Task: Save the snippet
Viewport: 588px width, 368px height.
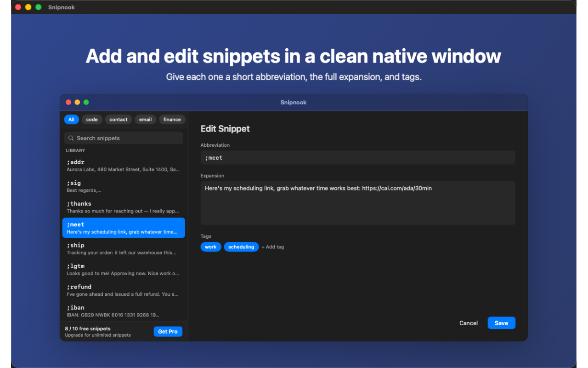Action: tap(502, 323)
